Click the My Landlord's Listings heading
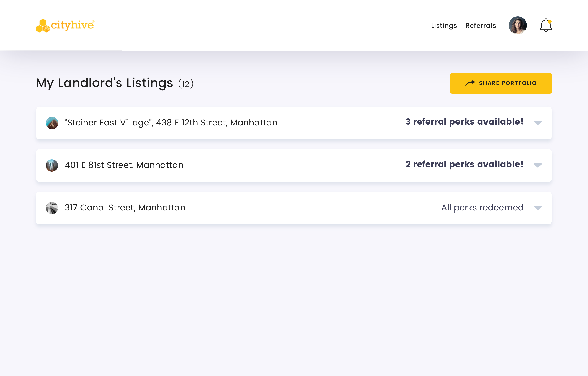Image resolution: width=588 pixels, height=376 pixels. 105,83
